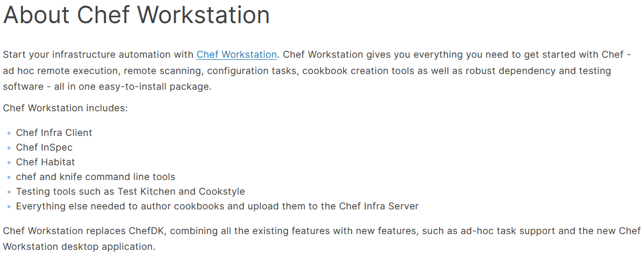Click the bullet beside Chef Habitat
Screen dimensions: 644x254
coord(9,163)
